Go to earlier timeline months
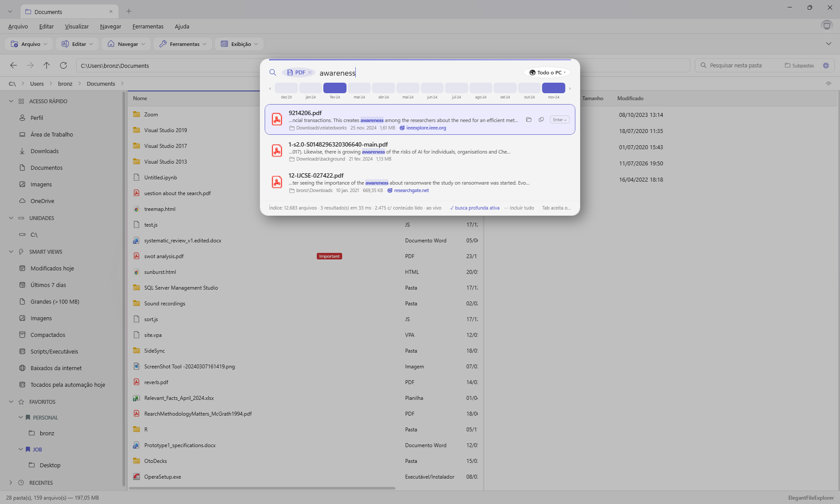The height and width of the screenshot is (504, 840). click(270, 88)
